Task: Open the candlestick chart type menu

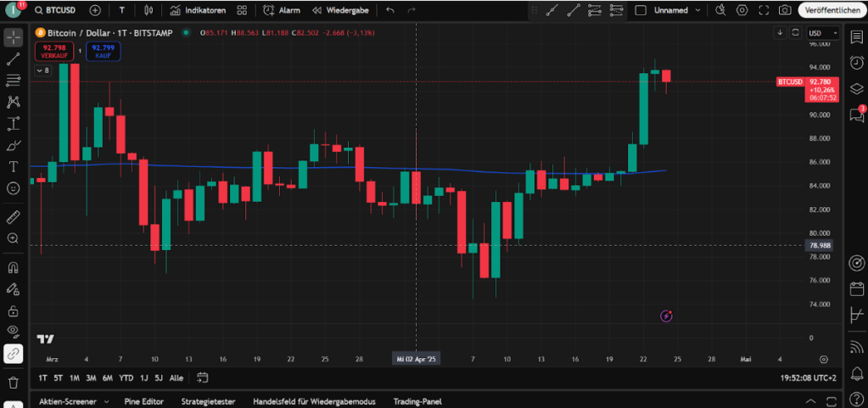Action: tap(148, 10)
